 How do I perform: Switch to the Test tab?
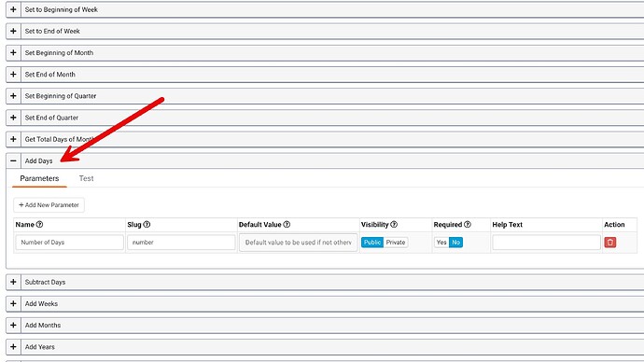click(86, 178)
